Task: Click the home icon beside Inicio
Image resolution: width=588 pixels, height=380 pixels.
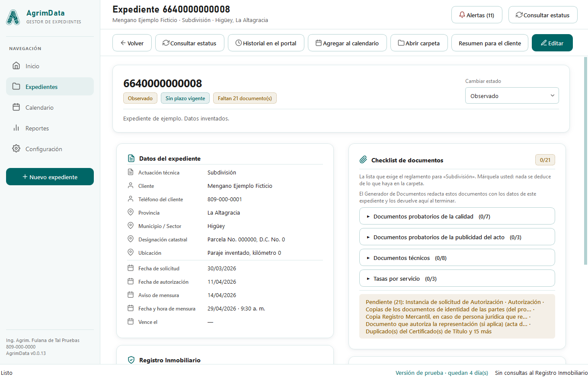Action: (16, 66)
